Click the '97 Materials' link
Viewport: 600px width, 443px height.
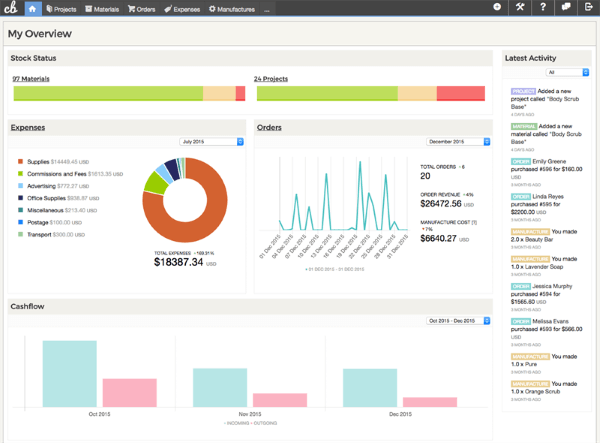click(31, 78)
